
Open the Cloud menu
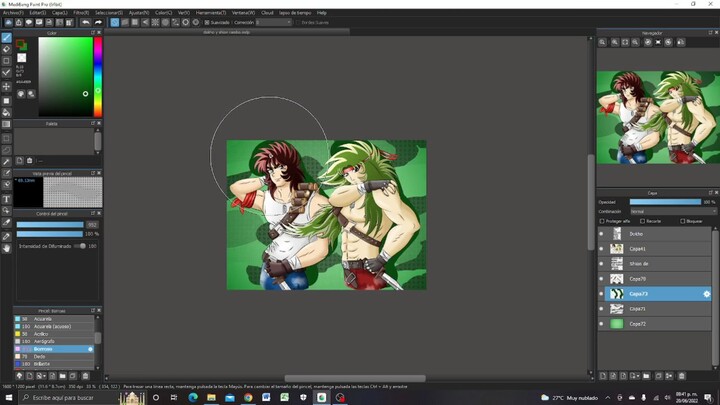(267, 13)
